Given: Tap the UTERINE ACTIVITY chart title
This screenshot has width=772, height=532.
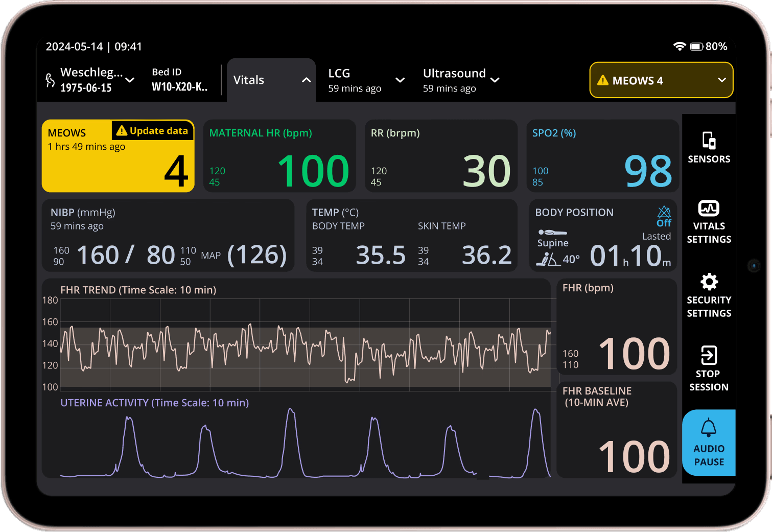Looking at the screenshot, I should click(154, 403).
